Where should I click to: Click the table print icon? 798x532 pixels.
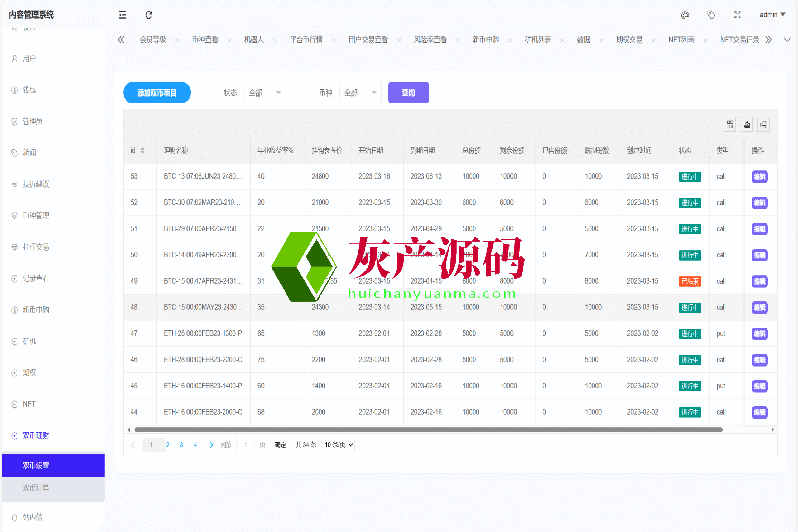(763, 125)
